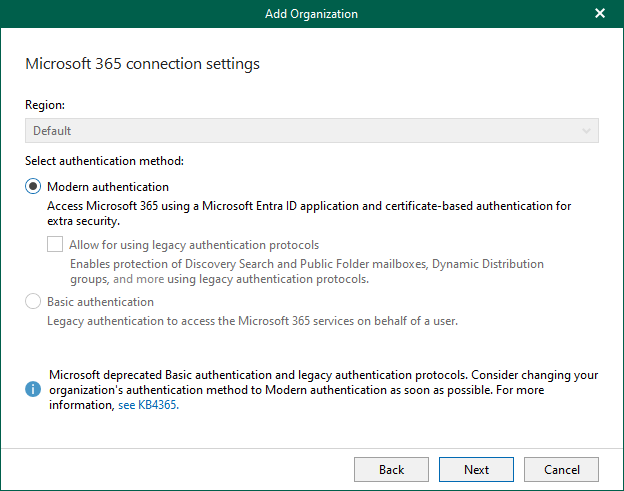Click the blue information icon

[x=34, y=387]
